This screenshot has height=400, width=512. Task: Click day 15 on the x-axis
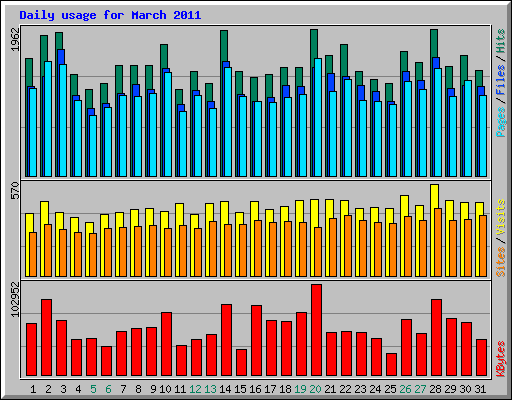[x=240, y=389]
